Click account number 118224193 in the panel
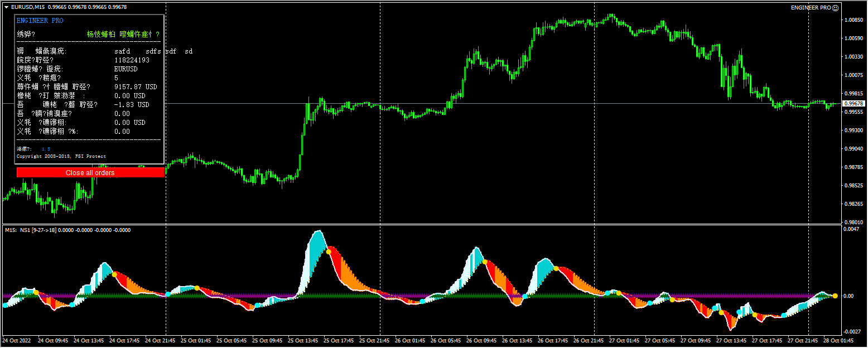 132,60
